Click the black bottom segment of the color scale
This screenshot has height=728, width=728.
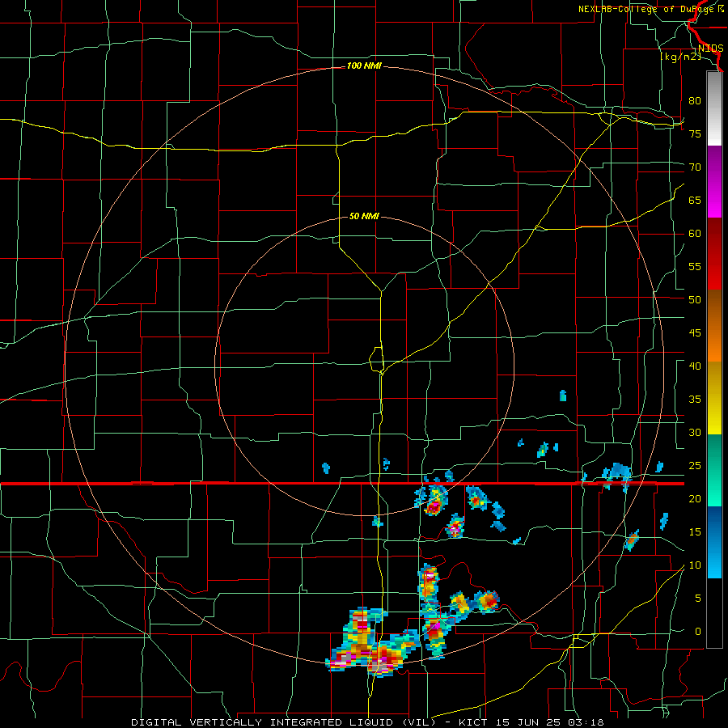pos(714,613)
